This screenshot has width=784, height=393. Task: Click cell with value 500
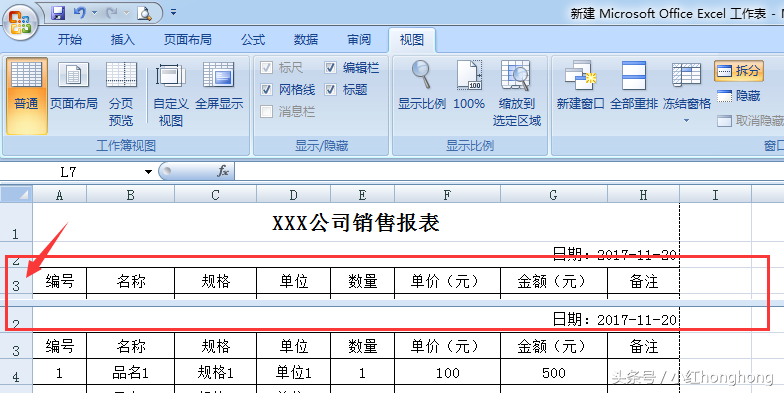[x=554, y=373]
